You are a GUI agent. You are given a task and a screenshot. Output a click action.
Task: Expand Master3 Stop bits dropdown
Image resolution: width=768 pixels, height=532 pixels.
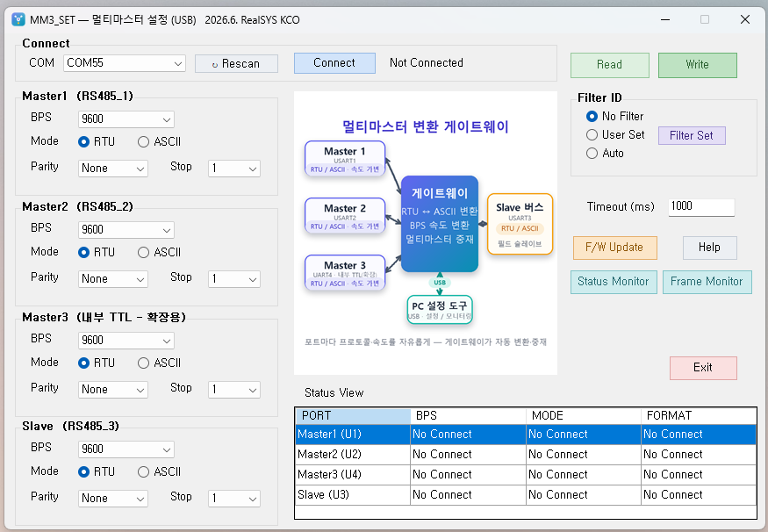[x=234, y=390]
